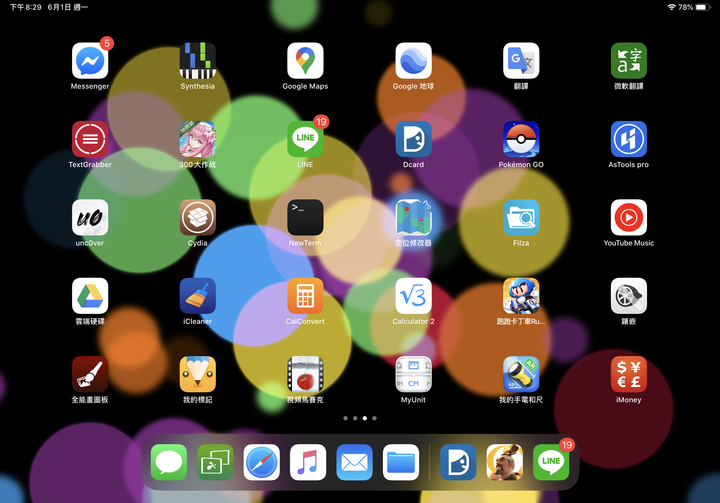Screen dimensions: 720x503
Task: Open Messages in the dock
Action: (169, 462)
